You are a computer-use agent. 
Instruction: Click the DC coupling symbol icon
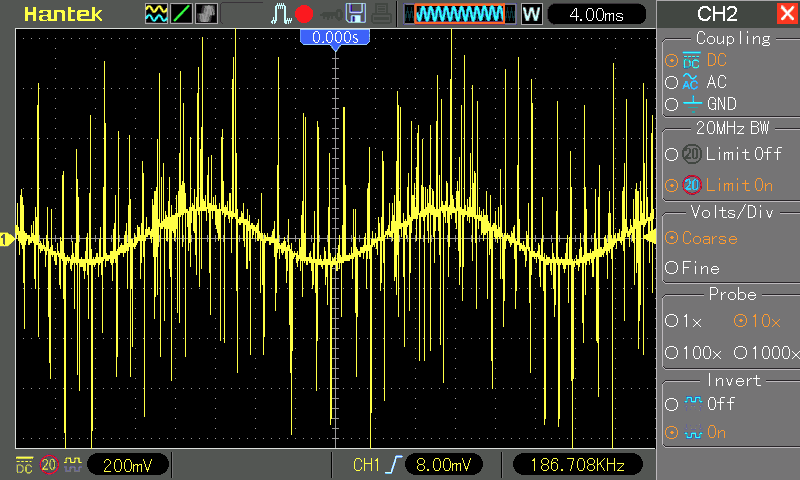pyautogui.click(x=691, y=60)
